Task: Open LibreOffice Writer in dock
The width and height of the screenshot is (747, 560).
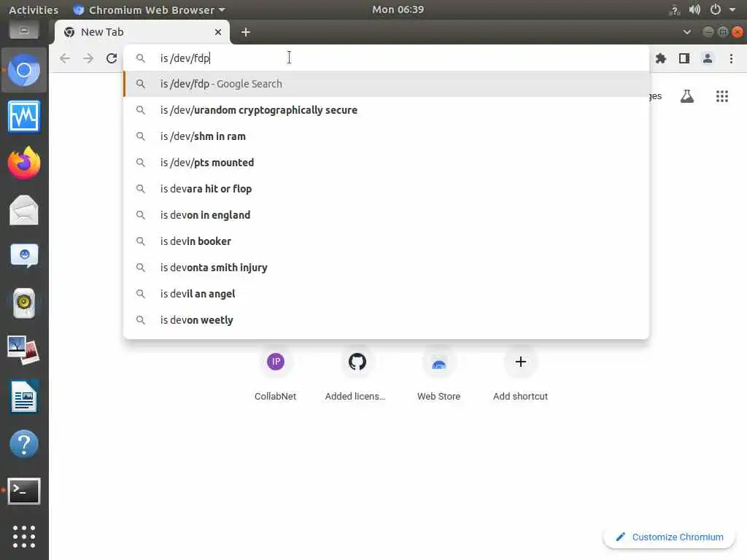Action: coord(24,396)
